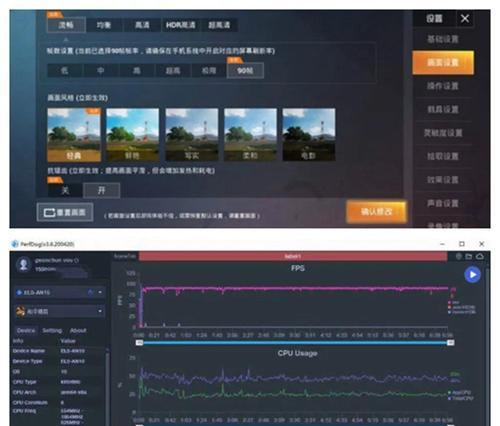Click the CPU Arch row

pos(58,392)
